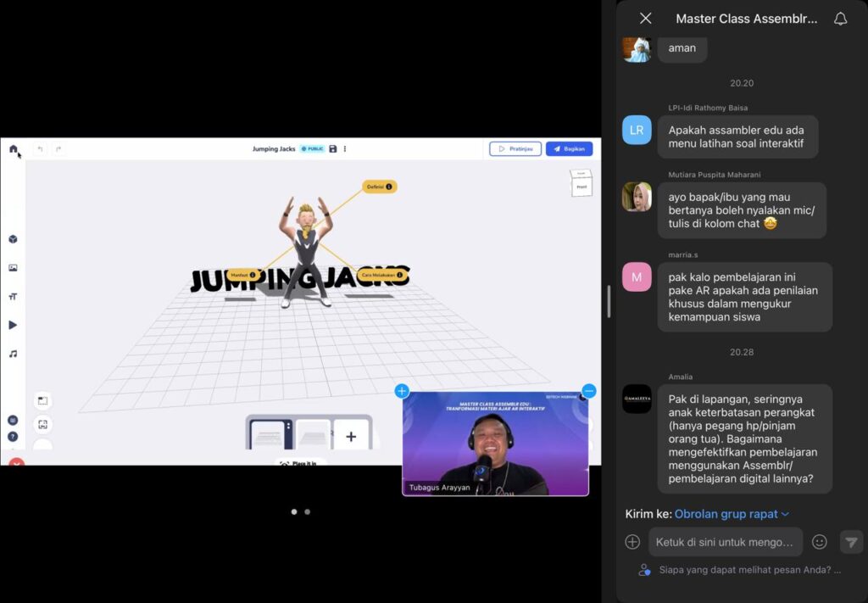Expand the 'Obrolan grup rapat' recipient dropdown
This screenshot has width=868, height=603.
[x=732, y=514]
